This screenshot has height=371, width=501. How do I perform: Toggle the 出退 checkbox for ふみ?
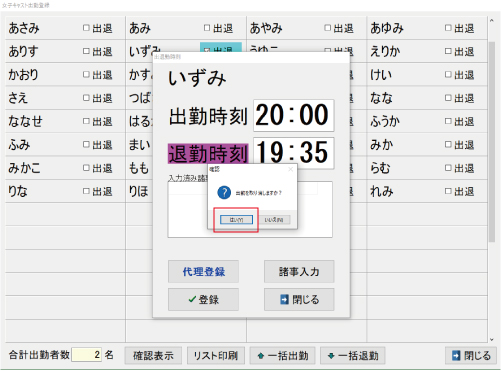click(86, 145)
